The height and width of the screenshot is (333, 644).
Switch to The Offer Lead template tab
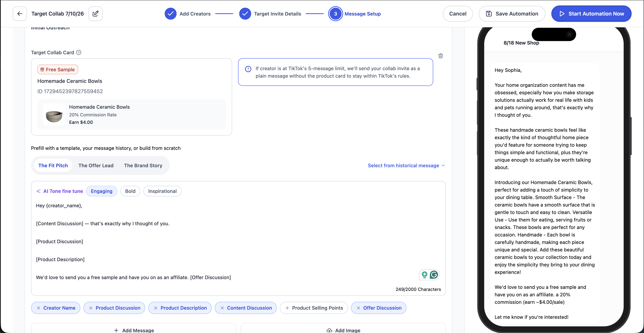pyautogui.click(x=96, y=165)
